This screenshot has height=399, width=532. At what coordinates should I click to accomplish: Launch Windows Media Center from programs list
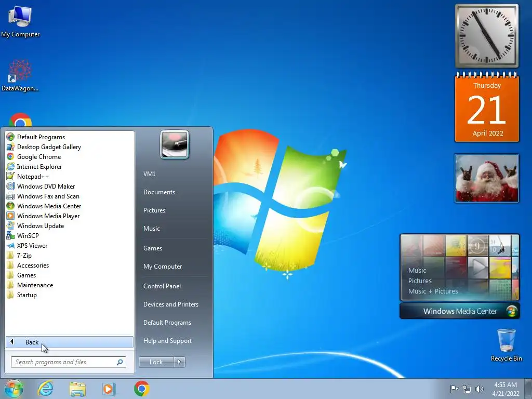(x=49, y=206)
